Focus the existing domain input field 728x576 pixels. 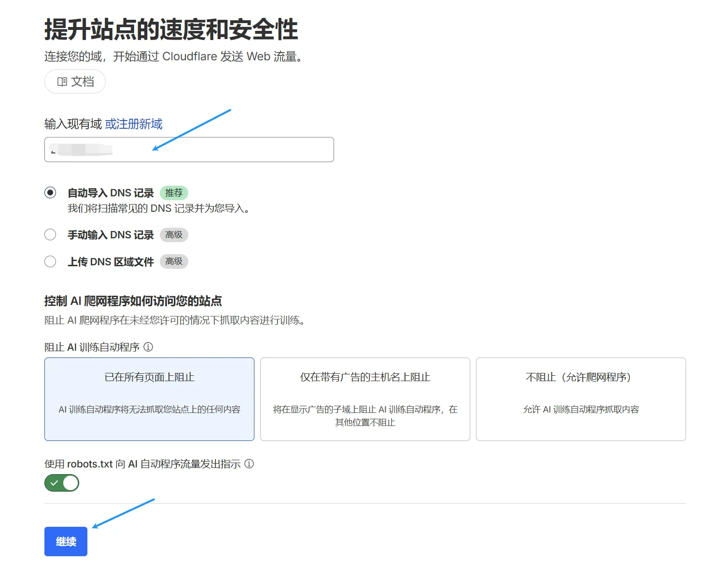[x=217, y=150]
